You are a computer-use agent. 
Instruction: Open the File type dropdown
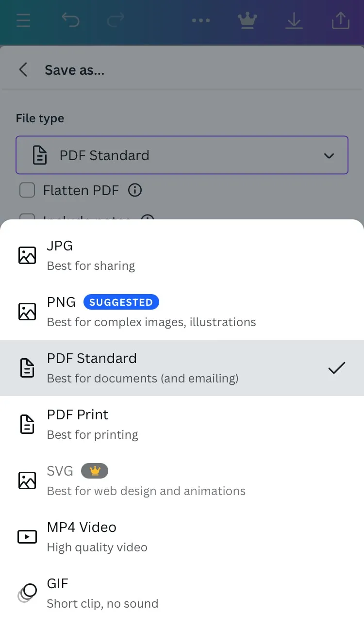click(x=182, y=155)
